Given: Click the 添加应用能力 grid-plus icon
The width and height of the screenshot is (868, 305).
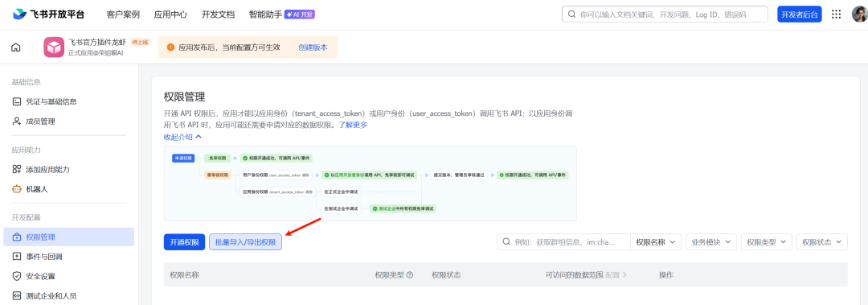Looking at the screenshot, I should (x=17, y=169).
